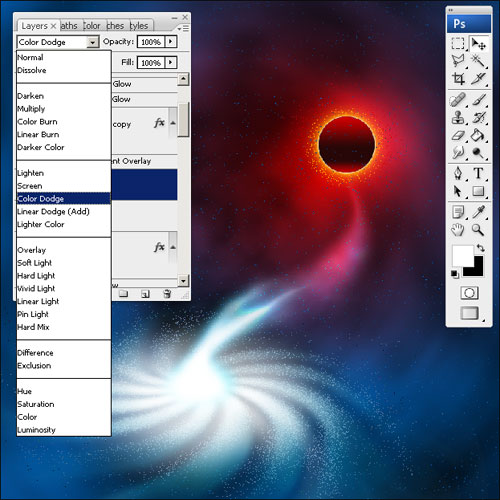Click the white foreground color swatch
This screenshot has width=500, height=500.
[x=462, y=255]
